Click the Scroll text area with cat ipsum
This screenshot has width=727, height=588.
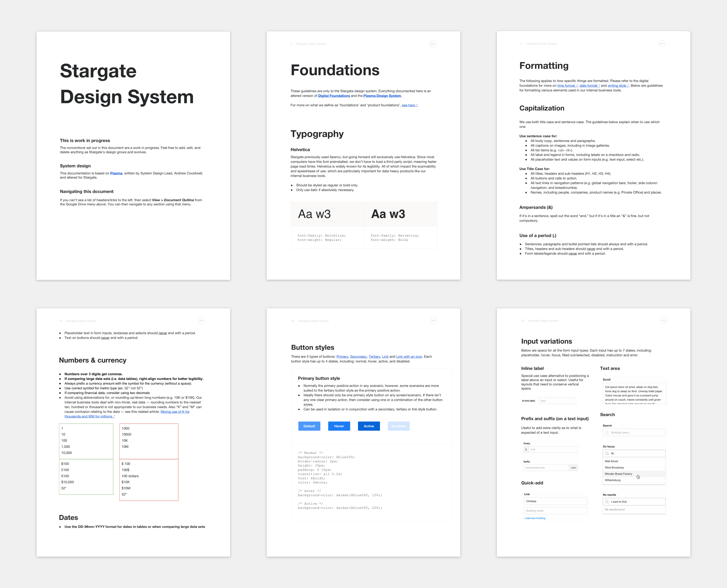[634, 394]
